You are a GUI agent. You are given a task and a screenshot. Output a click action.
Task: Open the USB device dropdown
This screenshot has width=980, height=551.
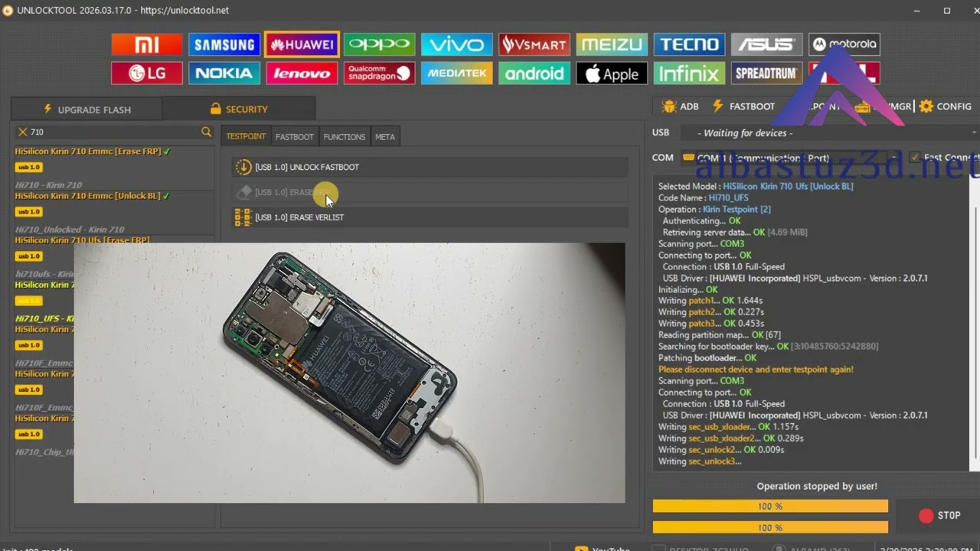[x=828, y=132]
